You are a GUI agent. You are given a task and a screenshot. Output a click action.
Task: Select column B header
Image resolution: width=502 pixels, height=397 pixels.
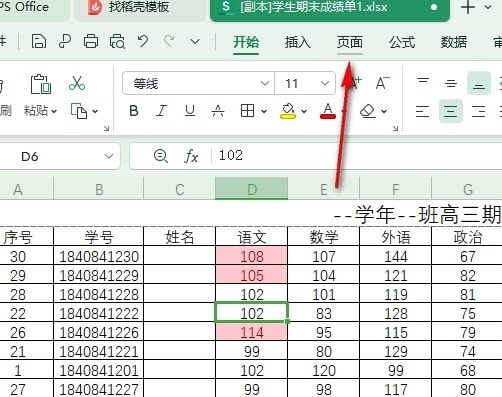click(x=99, y=189)
